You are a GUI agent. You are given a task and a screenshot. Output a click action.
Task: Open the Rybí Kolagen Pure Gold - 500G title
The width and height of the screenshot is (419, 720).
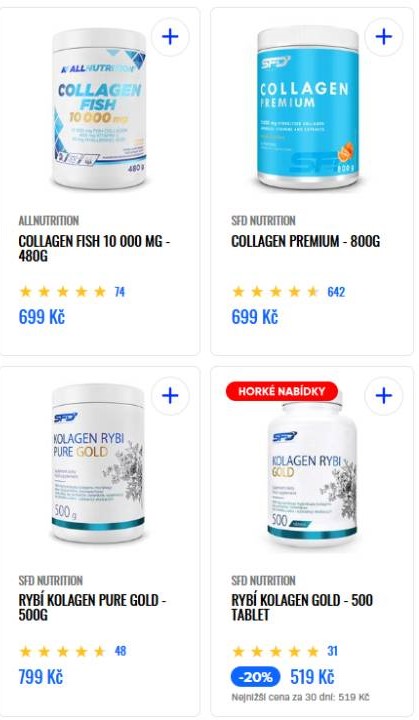[92, 608]
